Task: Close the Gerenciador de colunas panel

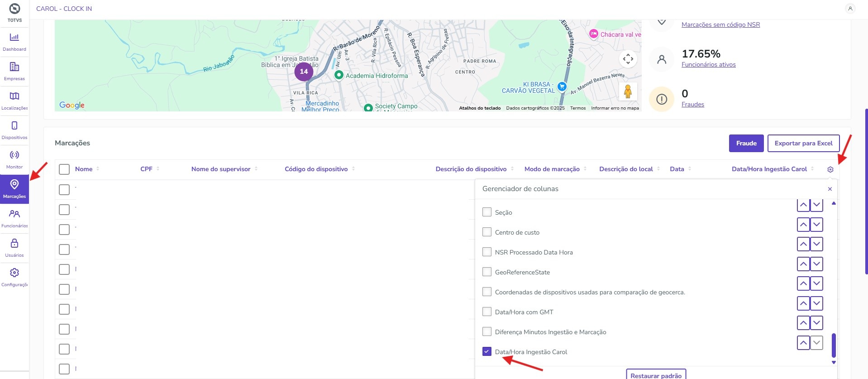Action: pyautogui.click(x=830, y=189)
